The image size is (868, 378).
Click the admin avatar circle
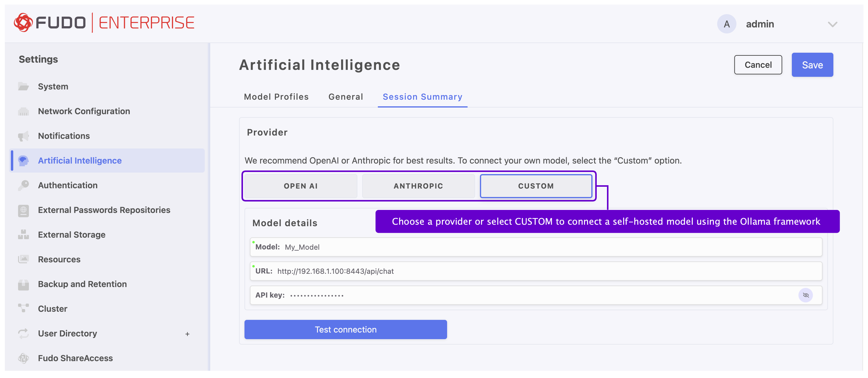726,24
